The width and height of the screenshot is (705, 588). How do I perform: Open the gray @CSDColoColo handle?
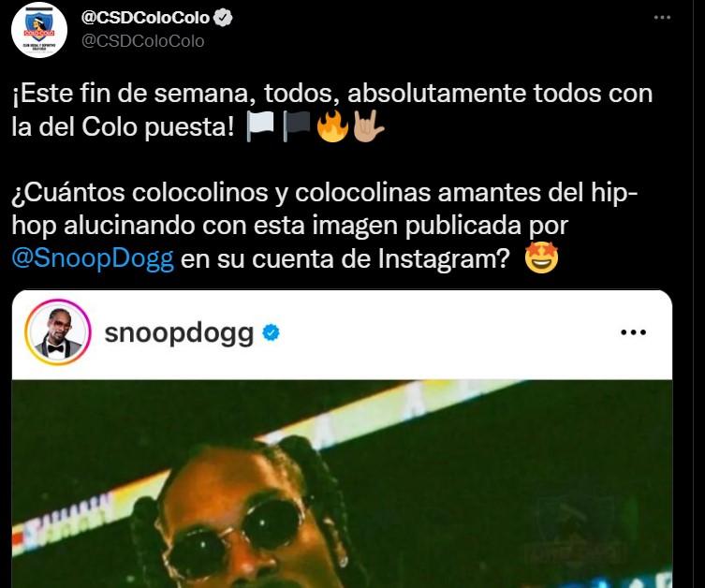click(x=143, y=41)
